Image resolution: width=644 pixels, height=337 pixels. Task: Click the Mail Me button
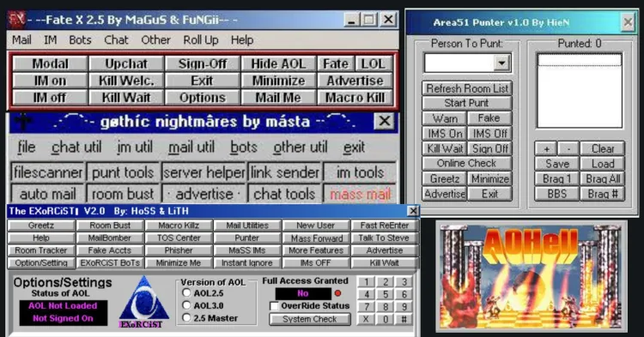(x=278, y=98)
